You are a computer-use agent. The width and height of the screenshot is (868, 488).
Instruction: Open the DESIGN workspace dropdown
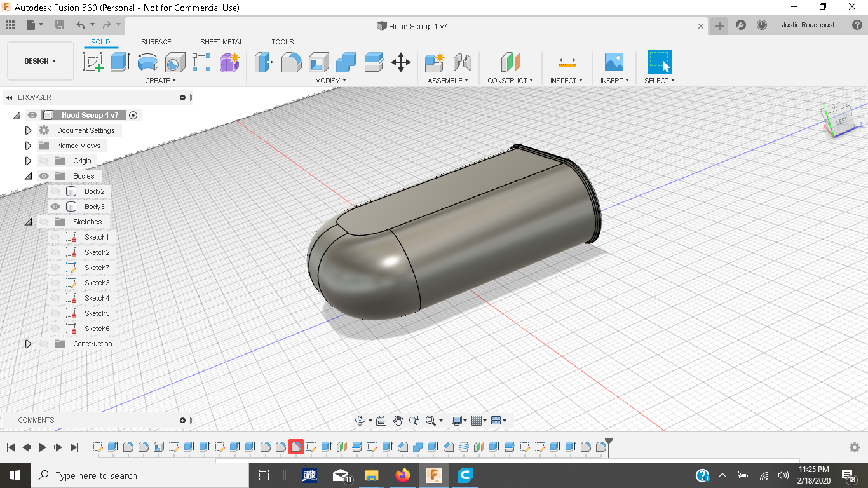click(x=41, y=61)
